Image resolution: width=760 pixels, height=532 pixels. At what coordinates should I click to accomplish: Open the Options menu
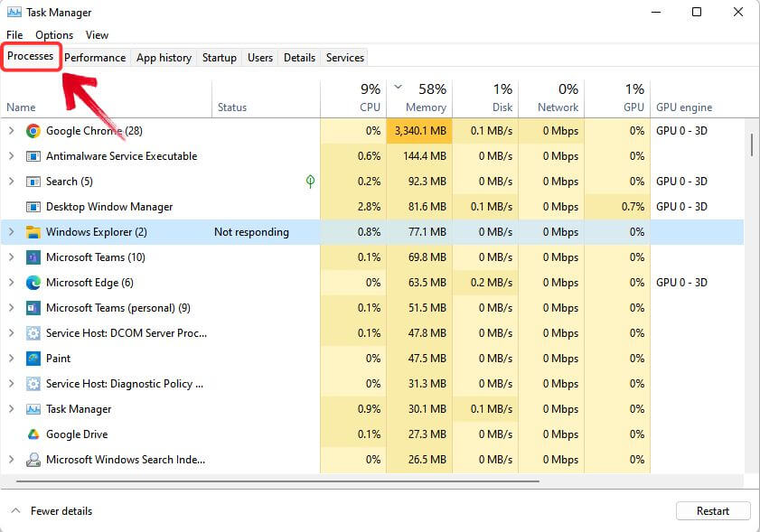(53, 34)
